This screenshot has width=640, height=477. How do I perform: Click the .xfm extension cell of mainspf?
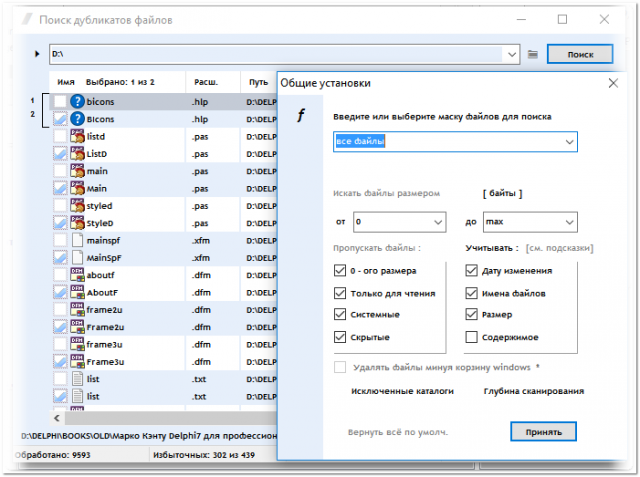click(201, 240)
